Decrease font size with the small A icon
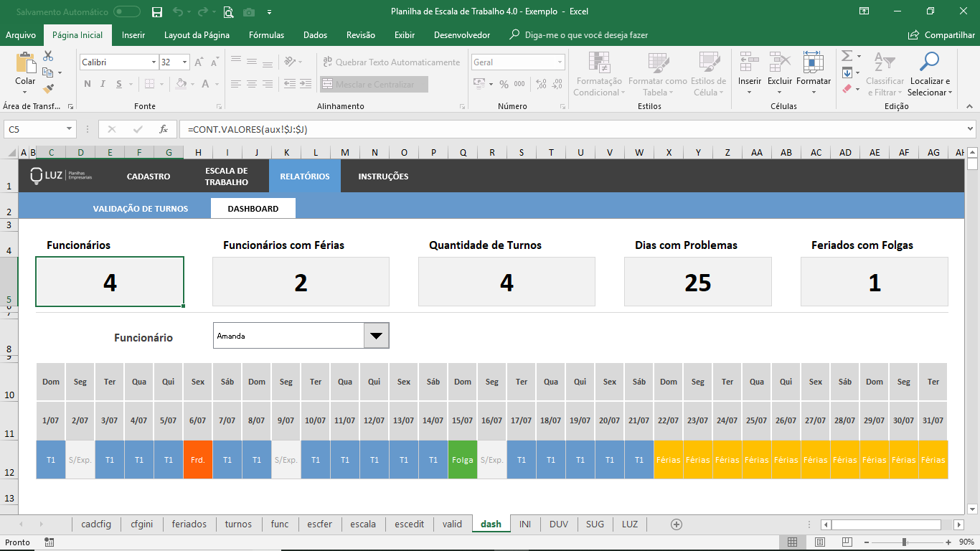This screenshot has height=551, width=980. [x=215, y=63]
